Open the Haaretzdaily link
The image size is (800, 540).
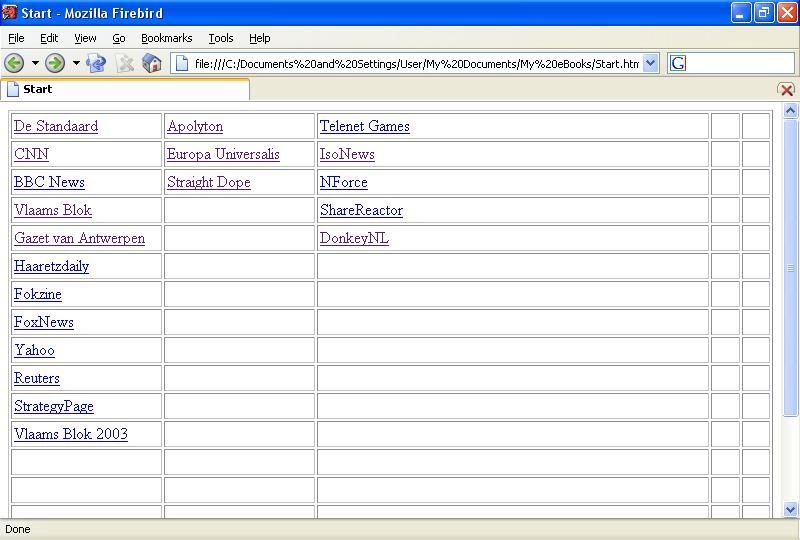point(51,266)
